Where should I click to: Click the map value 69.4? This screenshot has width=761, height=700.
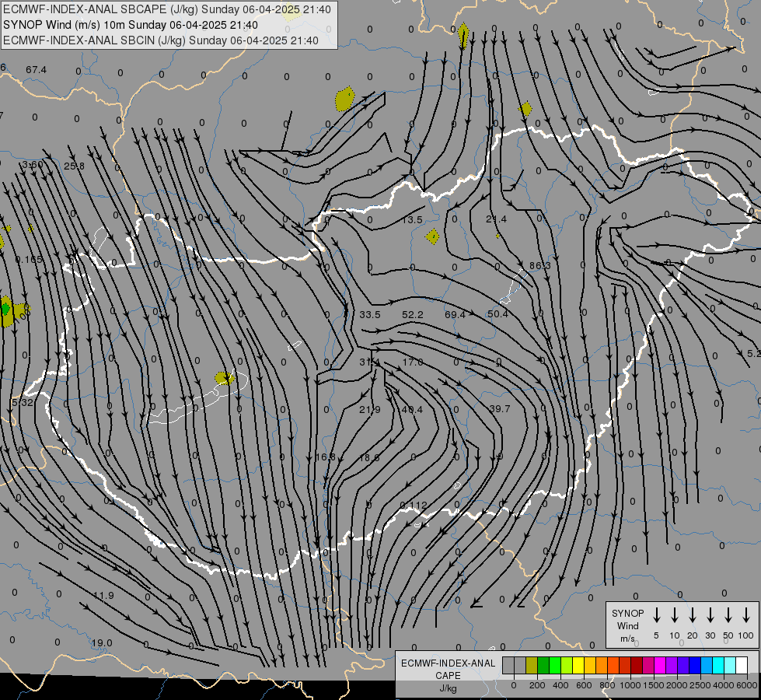click(x=455, y=315)
